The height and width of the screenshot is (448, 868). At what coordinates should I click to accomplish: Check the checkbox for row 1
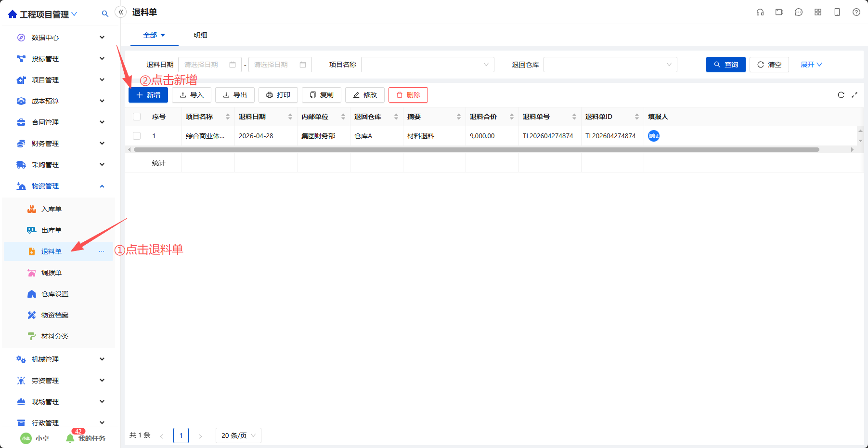137,136
